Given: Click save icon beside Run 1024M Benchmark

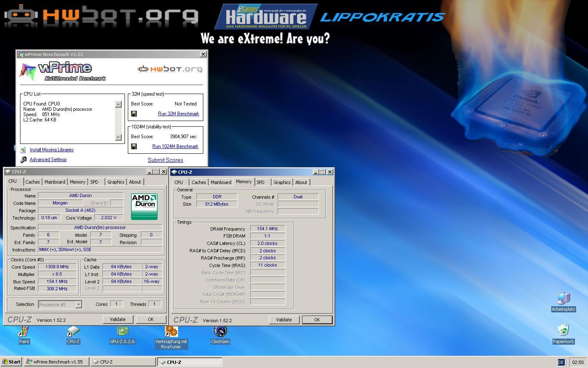Looking at the screenshot, I should tap(134, 146).
